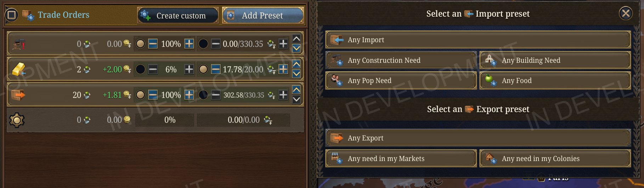Decrease export order percentage with minus icon
The width and height of the screenshot is (644, 188).
point(153,95)
